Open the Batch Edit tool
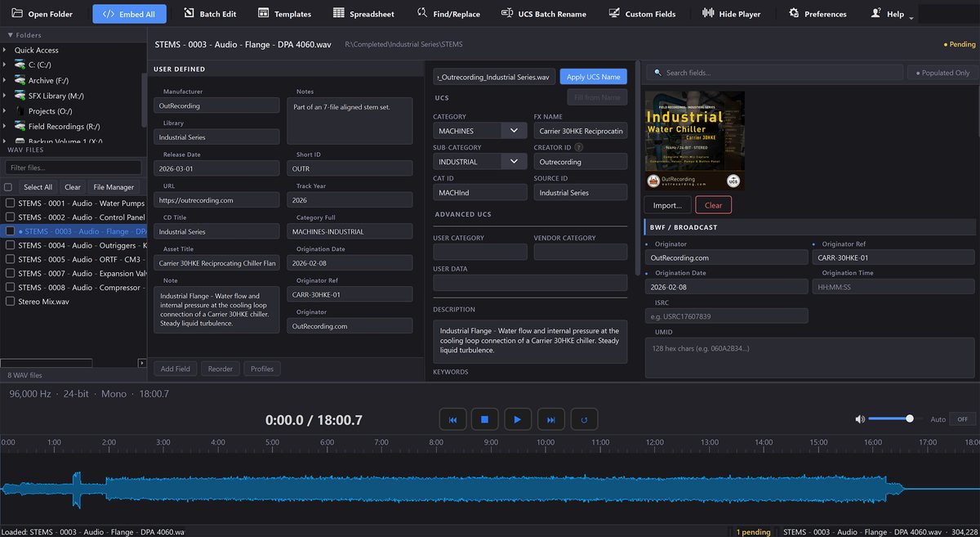The image size is (980, 537). pyautogui.click(x=210, y=14)
